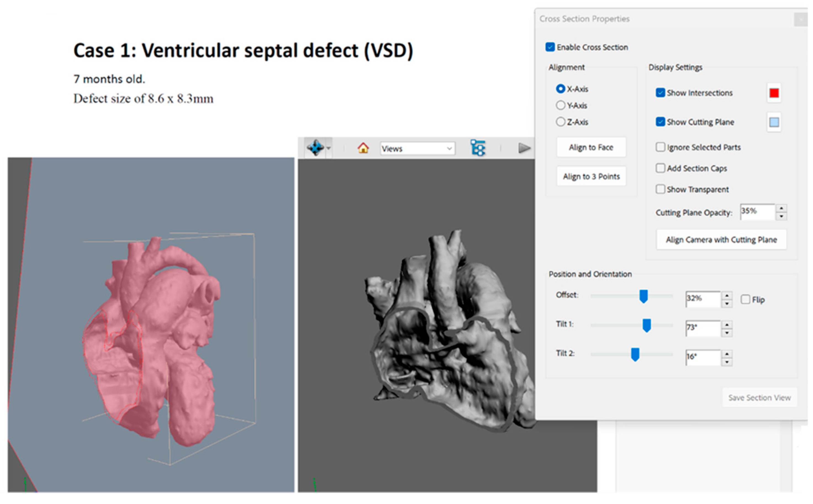
Task: Open the model tree icon
Action: point(477,148)
